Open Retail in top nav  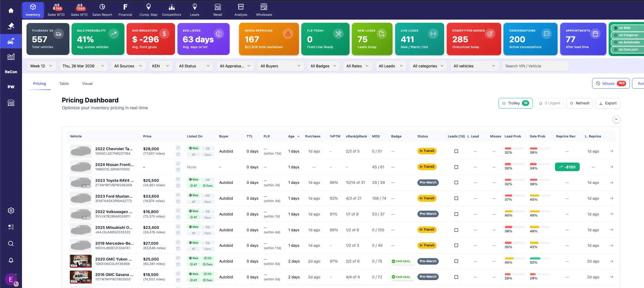tap(218, 10)
